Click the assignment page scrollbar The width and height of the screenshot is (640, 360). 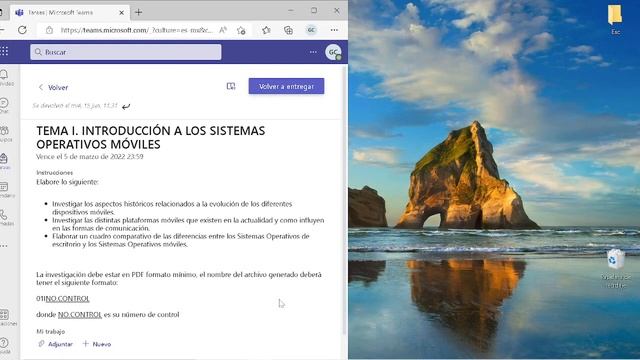pyautogui.click(x=345, y=200)
